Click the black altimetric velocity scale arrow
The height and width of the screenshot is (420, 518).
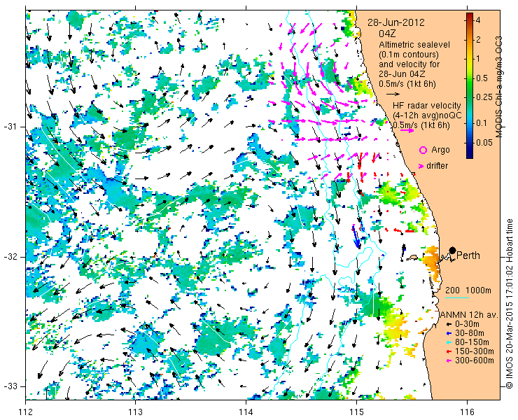[x=393, y=94]
